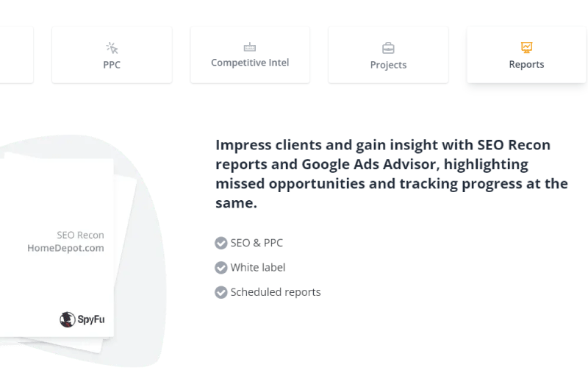Select the Reports tab label
Screen dimensions: 588x390
click(526, 65)
